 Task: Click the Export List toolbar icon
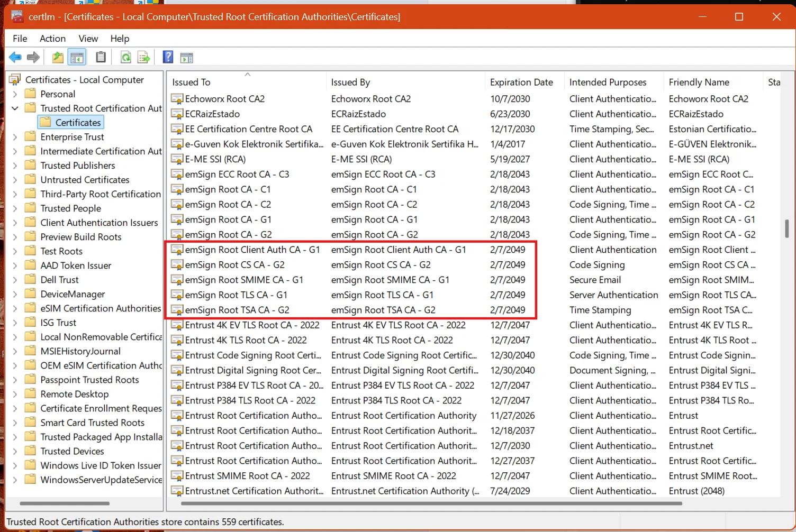tap(143, 57)
